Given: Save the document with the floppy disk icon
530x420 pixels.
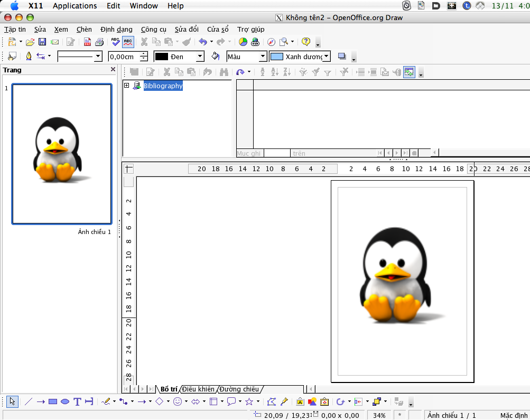Looking at the screenshot, I should pyautogui.click(x=42, y=42).
